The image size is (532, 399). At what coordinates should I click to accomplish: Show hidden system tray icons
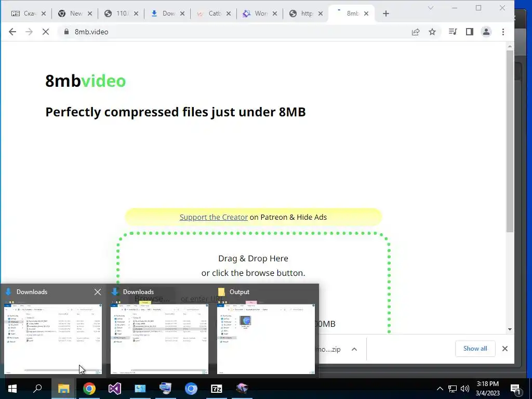coord(440,389)
